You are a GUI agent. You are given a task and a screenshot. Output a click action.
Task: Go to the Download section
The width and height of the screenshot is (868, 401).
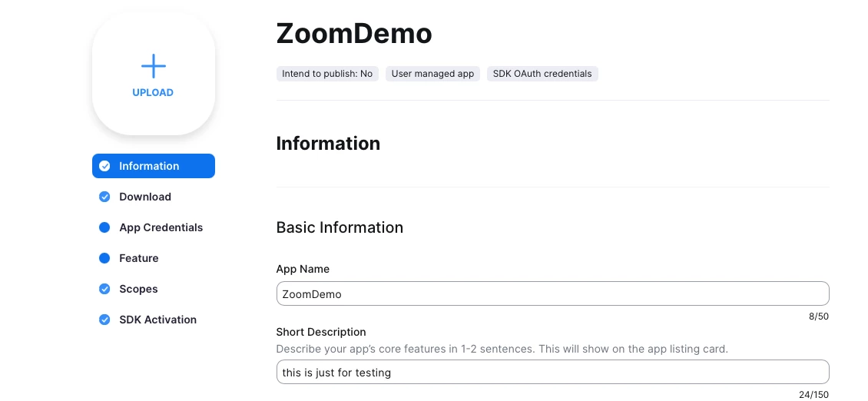pos(145,197)
